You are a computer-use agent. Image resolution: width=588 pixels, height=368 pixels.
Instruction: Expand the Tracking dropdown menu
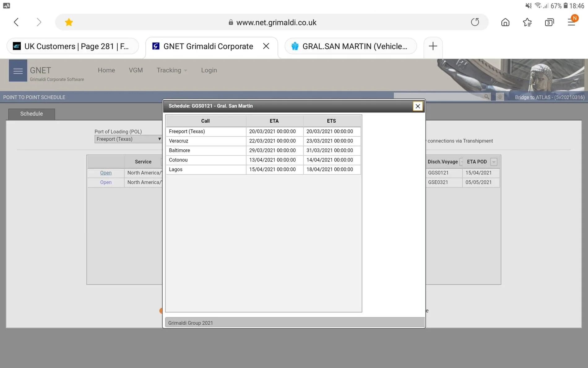pyautogui.click(x=172, y=70)
